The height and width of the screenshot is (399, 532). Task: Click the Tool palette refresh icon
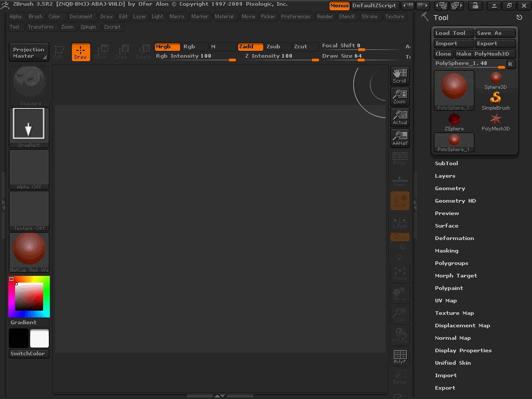pos(519,17)
